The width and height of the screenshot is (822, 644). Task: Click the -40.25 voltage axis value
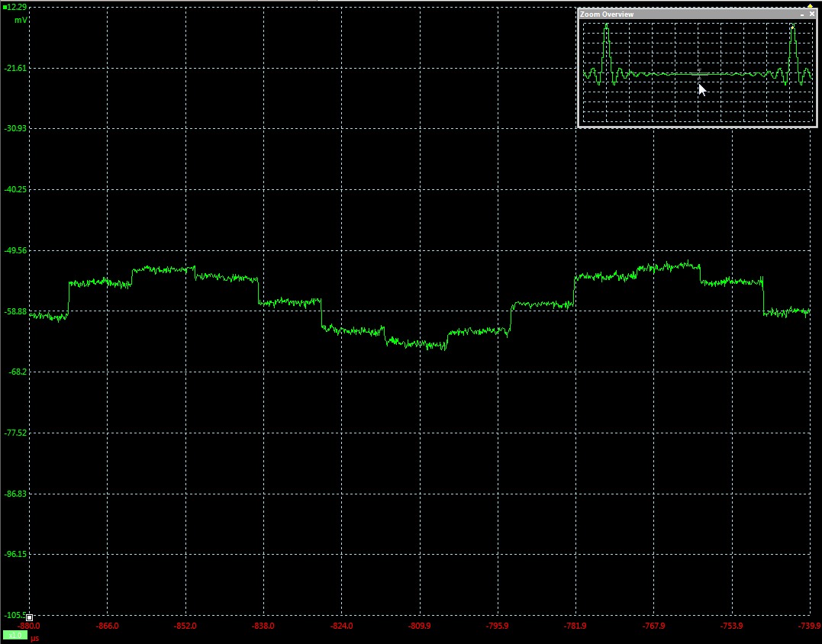(x=15, y=190)
